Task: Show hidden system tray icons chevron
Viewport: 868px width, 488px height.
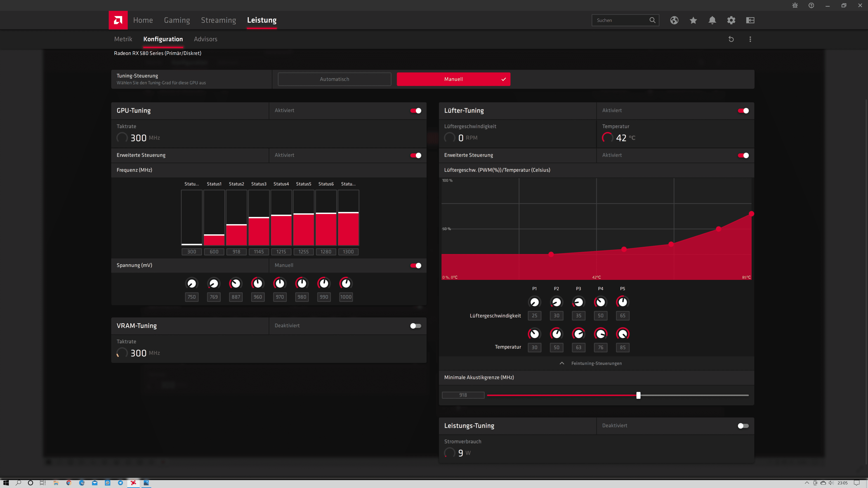Action: [807, 483]
